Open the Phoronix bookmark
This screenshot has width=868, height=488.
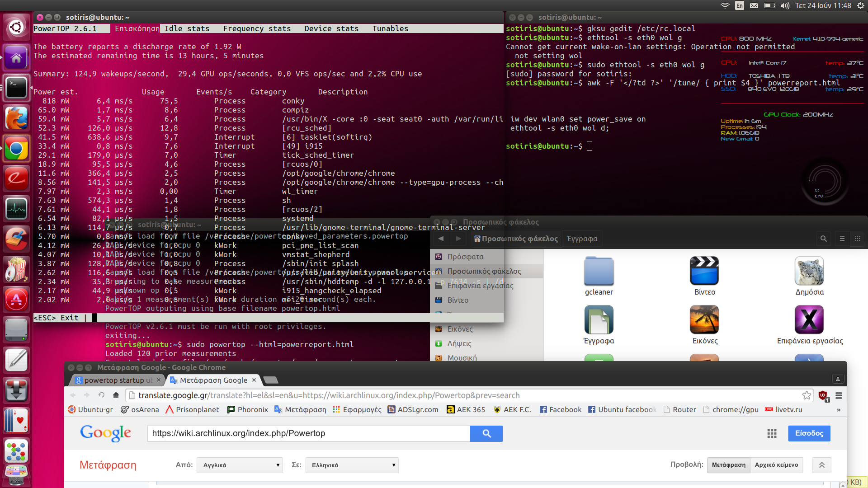click(x=248, y=409)
